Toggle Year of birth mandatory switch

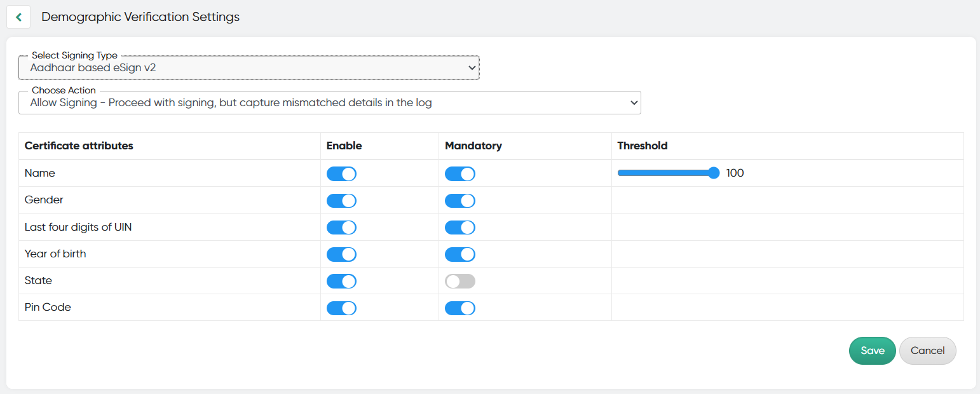click(x=459, y=254)
